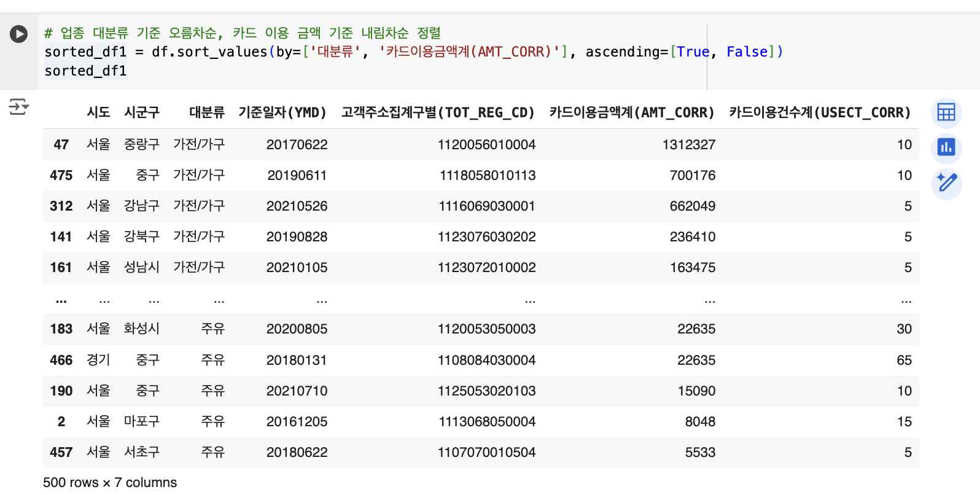980x495 pixels.
Task: Click the 대분류 column header
Action: coord(207,112)
